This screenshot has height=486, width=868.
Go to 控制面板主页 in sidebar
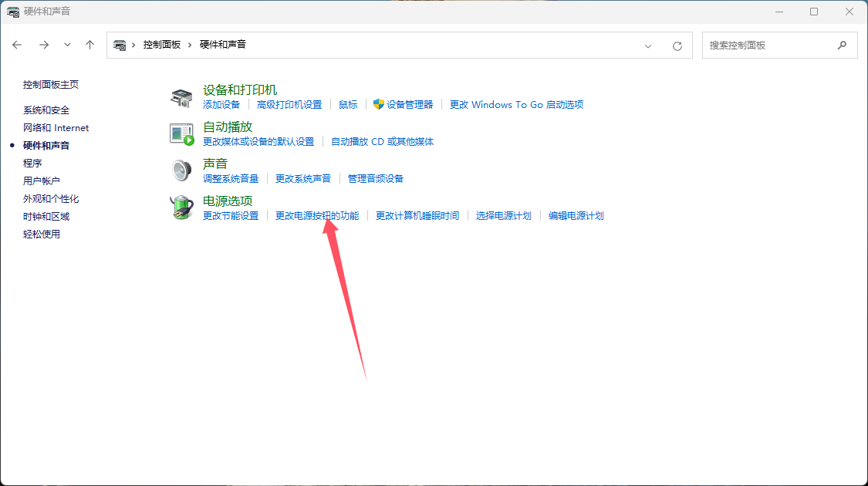coord(51,85)
